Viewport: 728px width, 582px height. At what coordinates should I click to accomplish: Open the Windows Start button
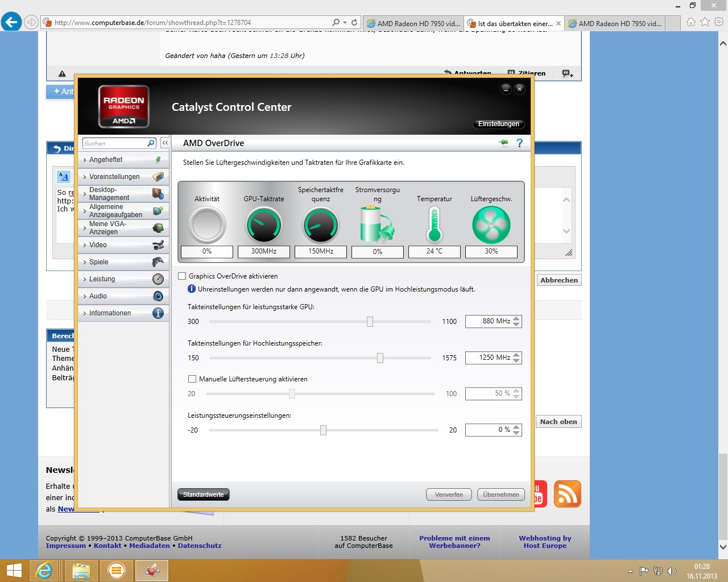(x=14, y=571)
